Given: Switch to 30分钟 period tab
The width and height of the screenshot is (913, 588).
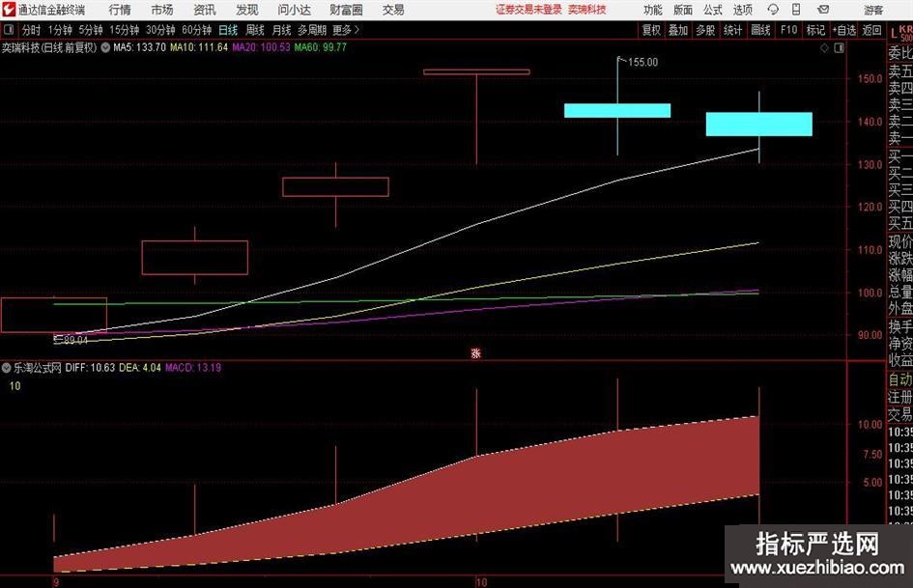Looking at the screenshot, I should pos(160,30).
